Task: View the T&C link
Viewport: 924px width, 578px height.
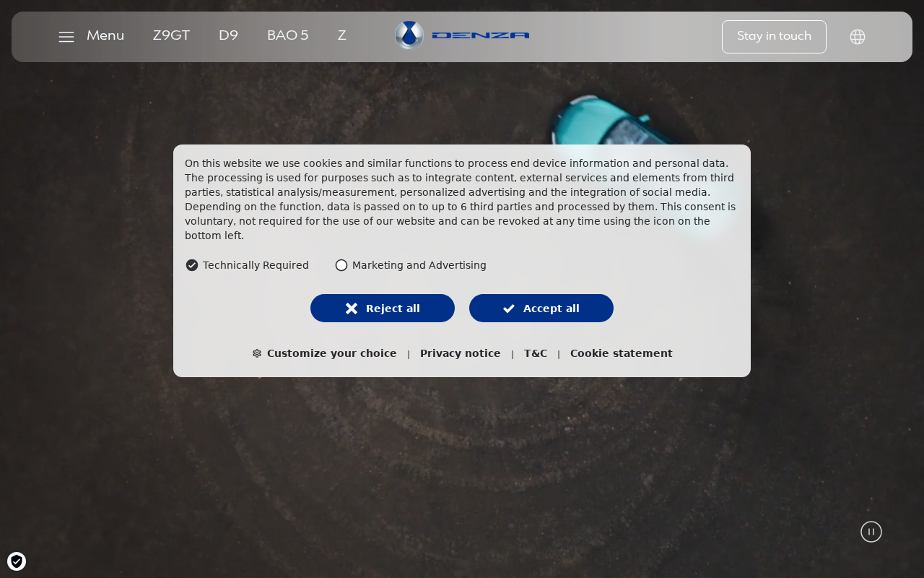Action: [536, 353]
